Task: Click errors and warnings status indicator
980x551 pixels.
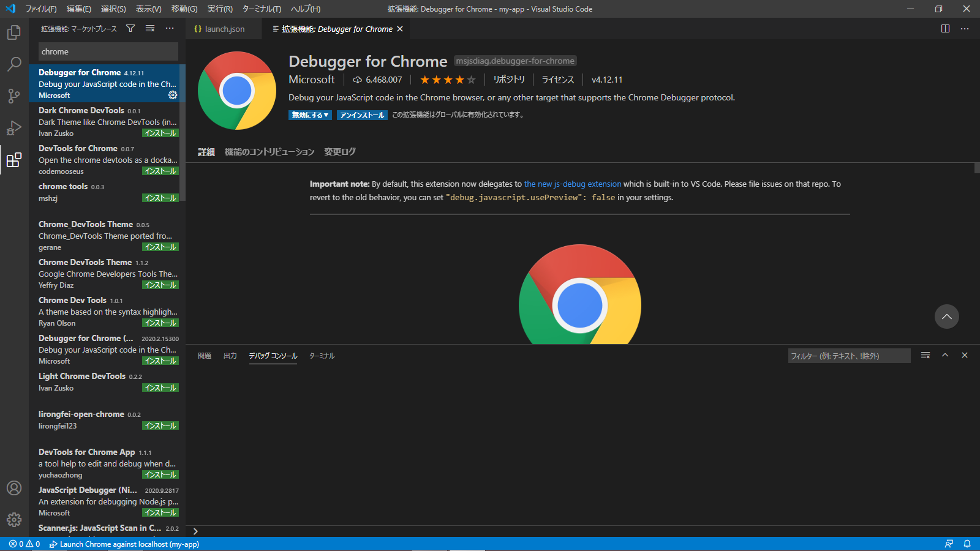Action: 24,544
